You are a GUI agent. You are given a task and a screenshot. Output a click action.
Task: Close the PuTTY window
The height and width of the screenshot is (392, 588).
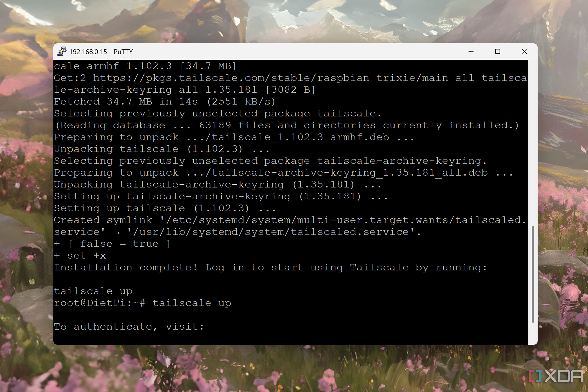[x=524, y=51]
